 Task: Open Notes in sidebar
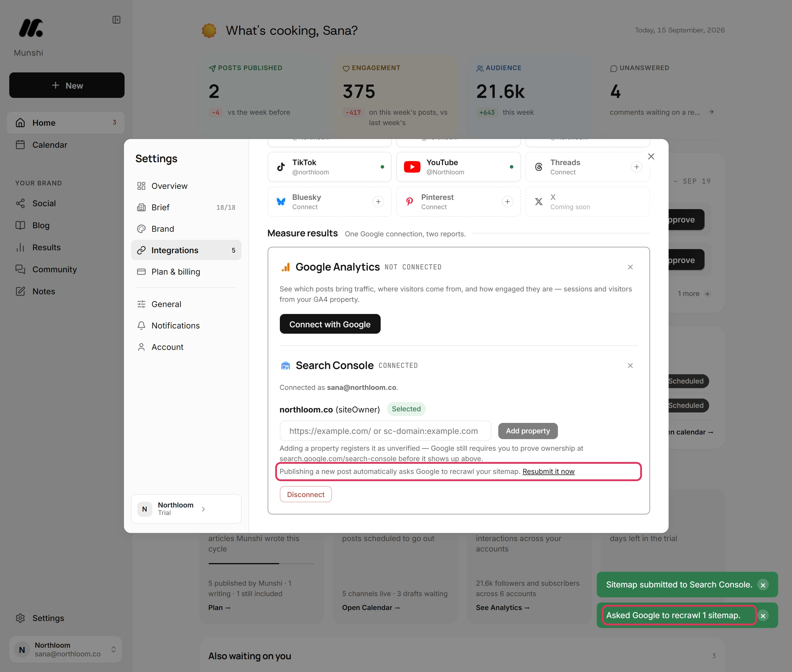65,291
